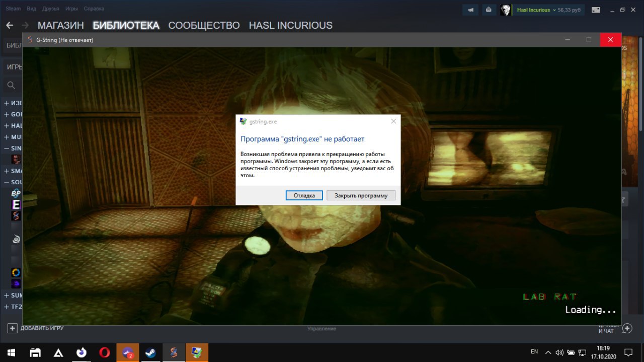This screenshot has width=644, height=362.
Task: Select the purple glowing game icon in library
Action: click(16, 284)
